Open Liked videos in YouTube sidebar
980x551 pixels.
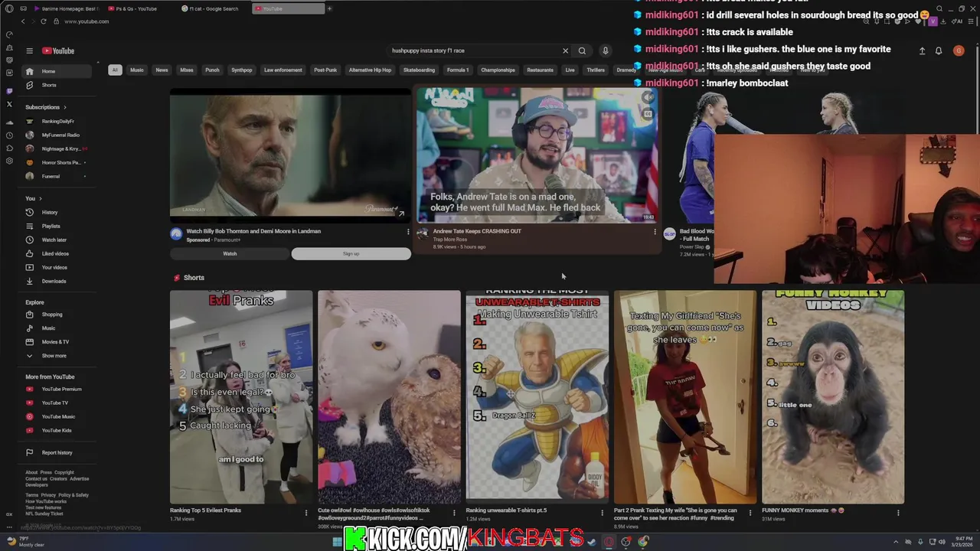point(58,253)
